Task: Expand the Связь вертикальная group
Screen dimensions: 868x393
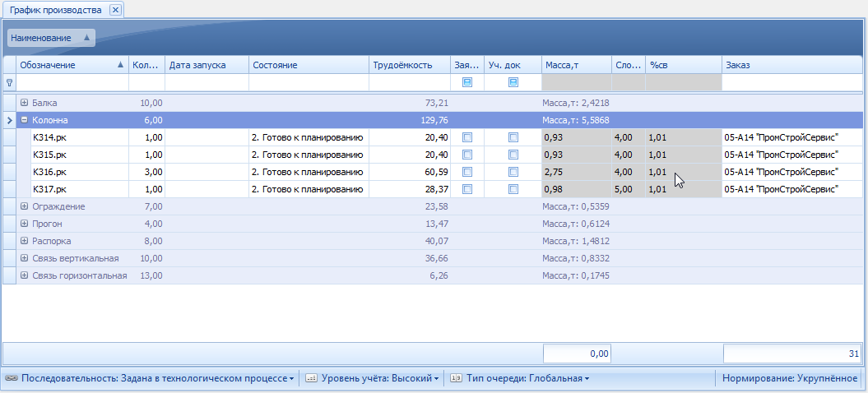Action: pos(25,258)
